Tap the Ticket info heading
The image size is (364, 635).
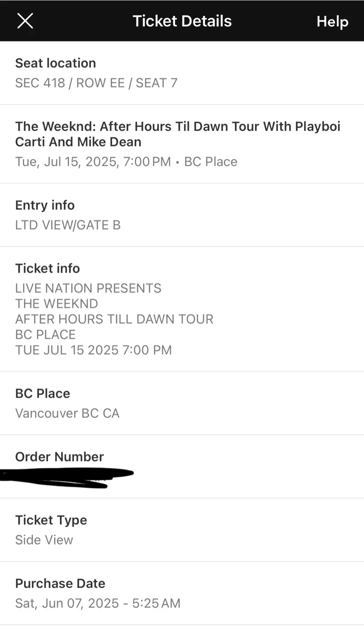[48, 268]
